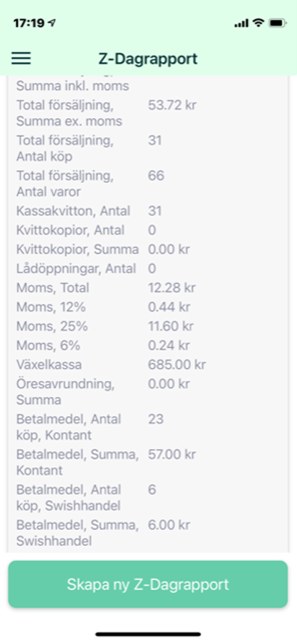This screenshot has height=644, width=297.
Task: Tap the battery status icon
Action: [x=278, y=23]
